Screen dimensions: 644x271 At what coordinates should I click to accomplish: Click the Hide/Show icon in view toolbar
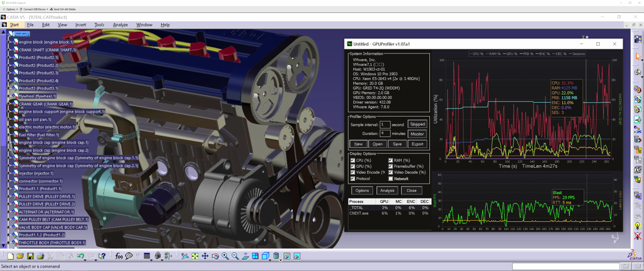click(x=286, y=256)
